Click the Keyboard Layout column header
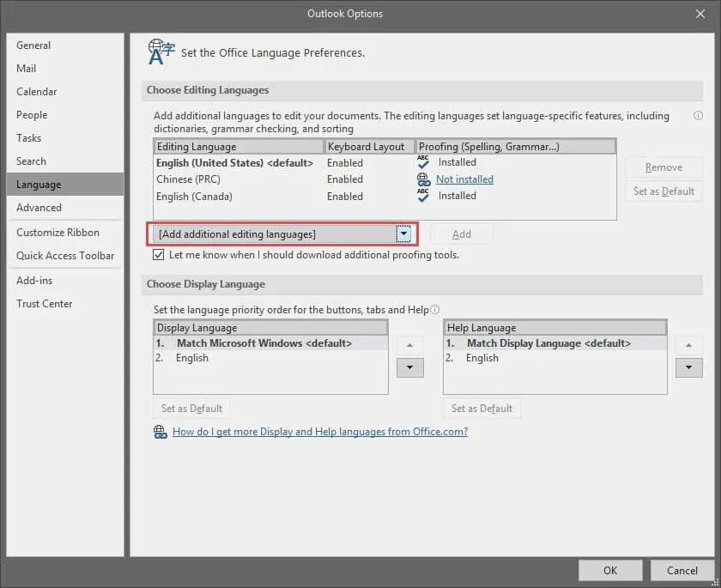The width and height of the screenshot is (721, 588). tap(369, 147)
